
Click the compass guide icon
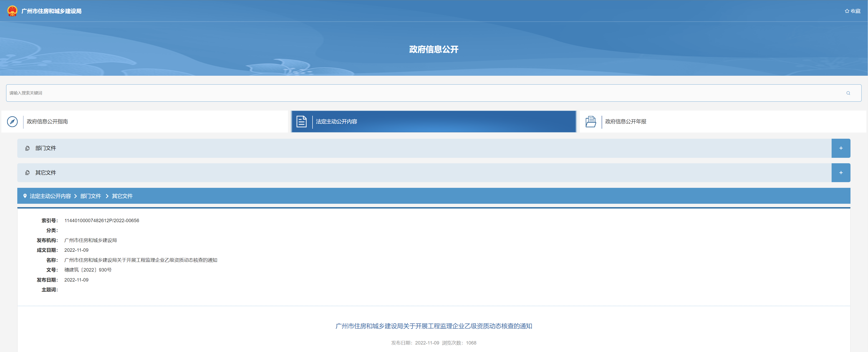click(x=13, y=122)
